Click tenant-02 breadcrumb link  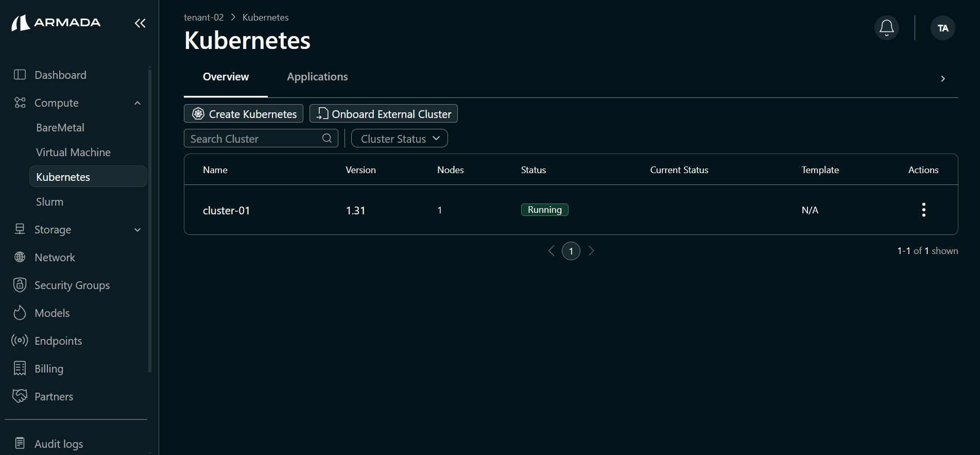point(204,17)
